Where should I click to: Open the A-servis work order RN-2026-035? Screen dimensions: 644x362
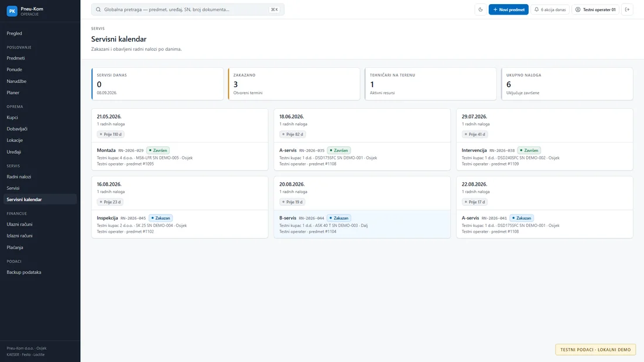362,156
